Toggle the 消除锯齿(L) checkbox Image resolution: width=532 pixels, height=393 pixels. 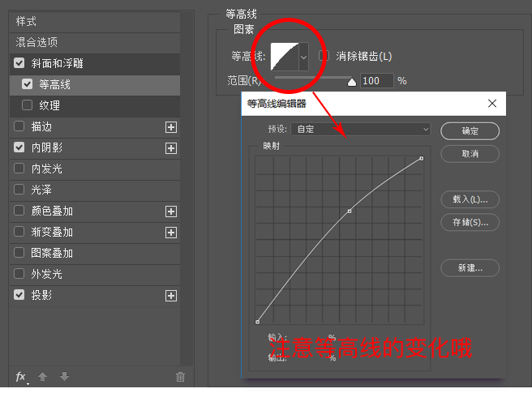pyautogui.click(x=324, y=56)
